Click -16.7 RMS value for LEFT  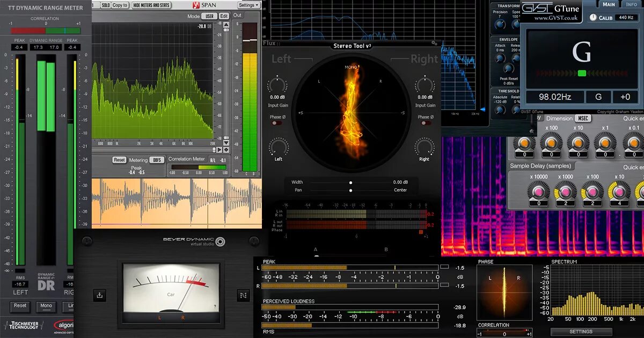tap(20, 284)
